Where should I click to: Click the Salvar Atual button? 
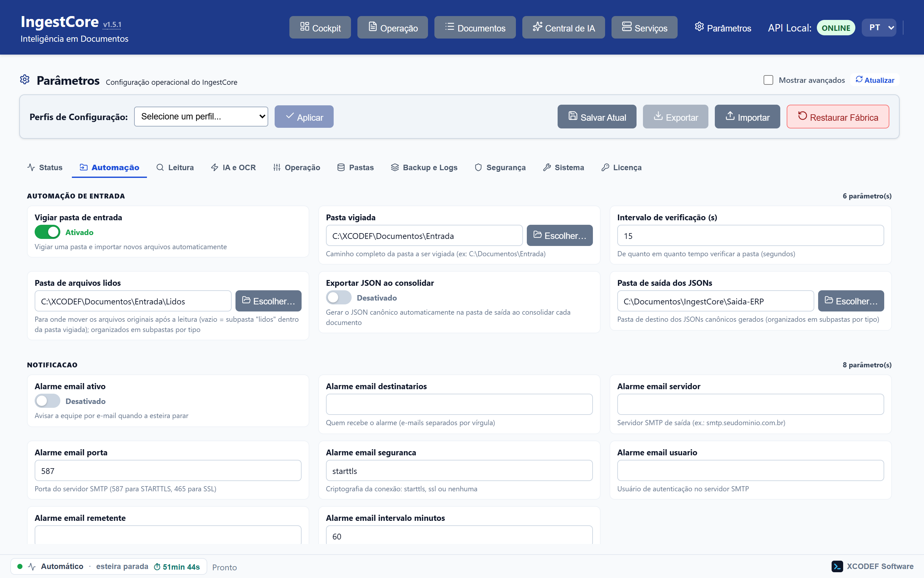coord(597,117)
